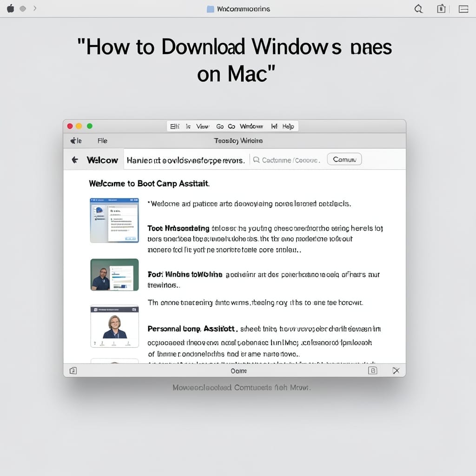This screenshot has width=476, height=476.
Task: Open the Help menu
Action: tap(288, 126)
